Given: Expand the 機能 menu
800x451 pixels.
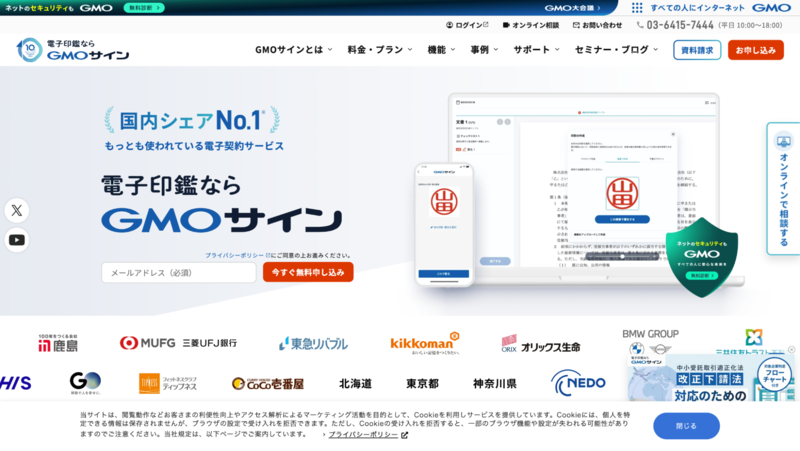Looking at the screenshot, I should [441, 49].
